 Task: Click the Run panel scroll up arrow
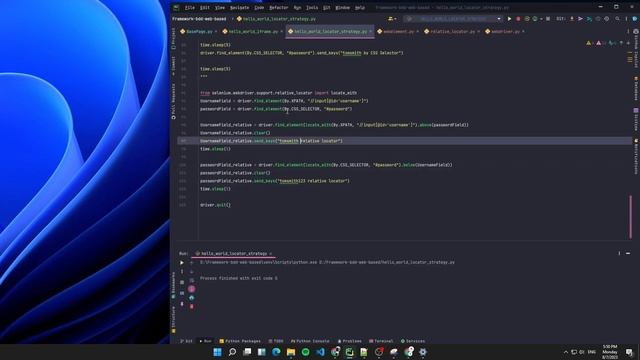[191, 263]
